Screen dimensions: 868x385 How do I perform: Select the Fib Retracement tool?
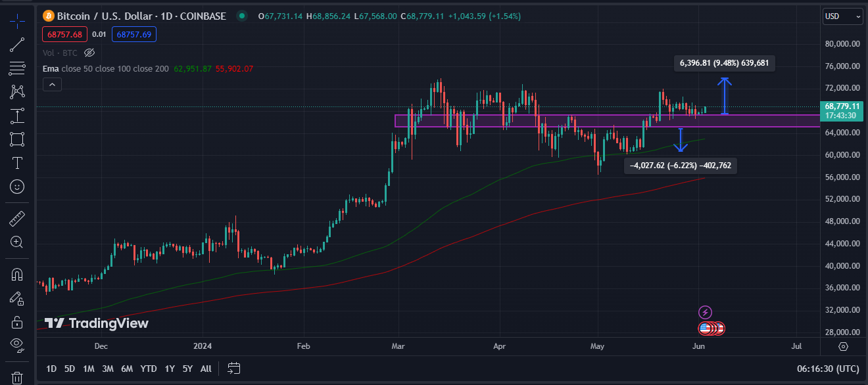17,68
